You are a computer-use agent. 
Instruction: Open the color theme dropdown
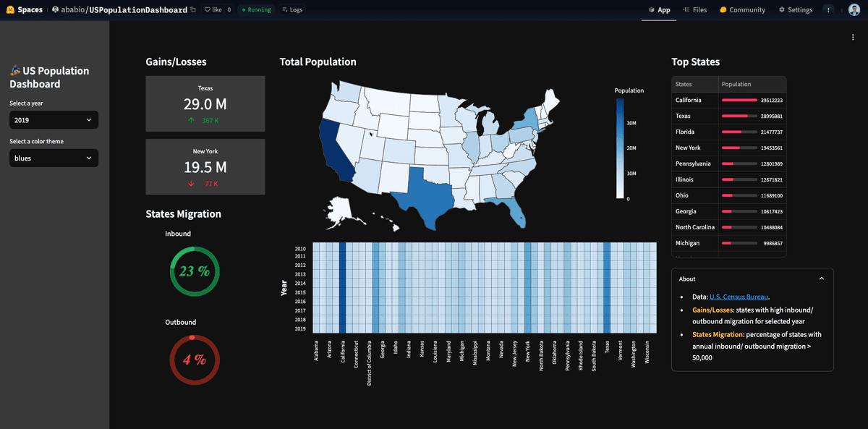click(x=54, y=158)
